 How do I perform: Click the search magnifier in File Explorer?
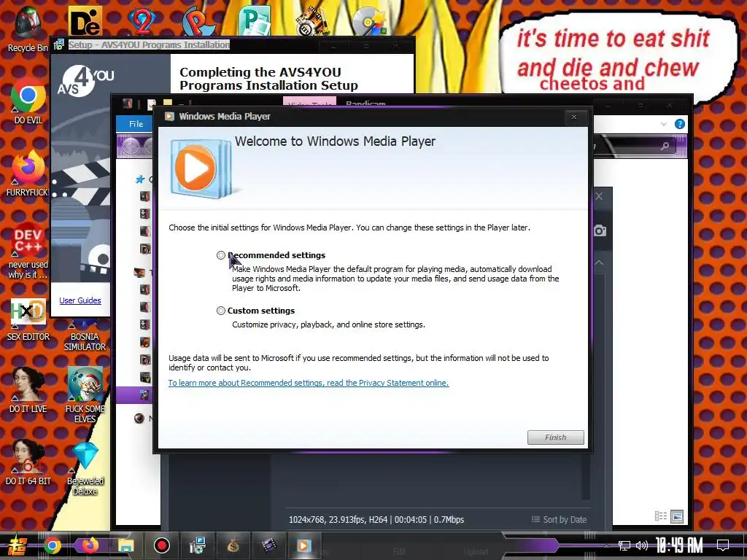[x=665, y=146]
